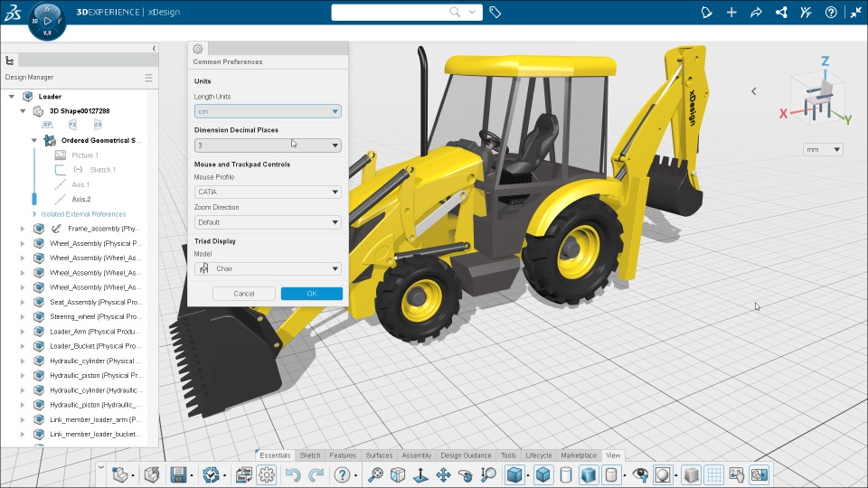Image resolution: width=868 pixels, height=488 pixels.
Task: Collapse the Ordered Geometrical Set node
Action: point(34,140)
